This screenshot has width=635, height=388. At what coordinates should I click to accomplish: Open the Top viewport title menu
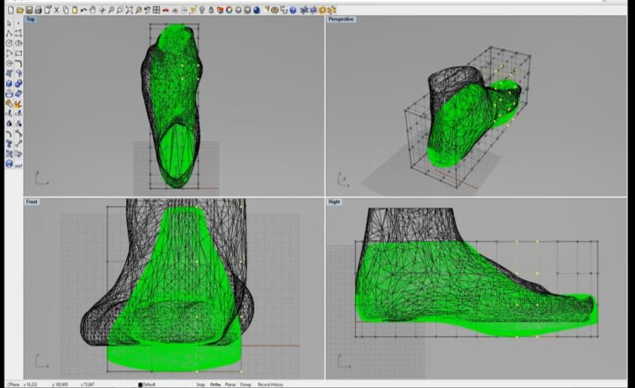pyautogui.click(x=31, y=19)
